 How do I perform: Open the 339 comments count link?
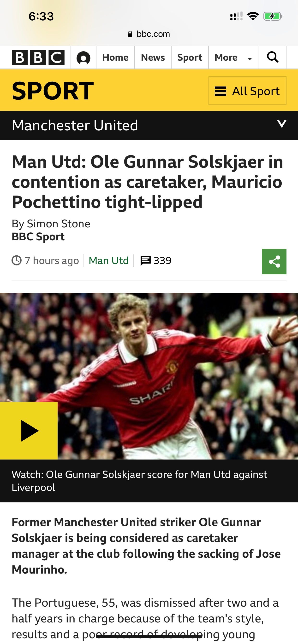click(162, 260)
